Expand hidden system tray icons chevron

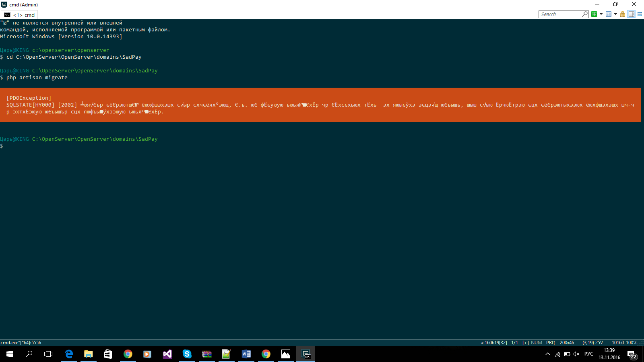pyautogui.click(x=547, y=354)
